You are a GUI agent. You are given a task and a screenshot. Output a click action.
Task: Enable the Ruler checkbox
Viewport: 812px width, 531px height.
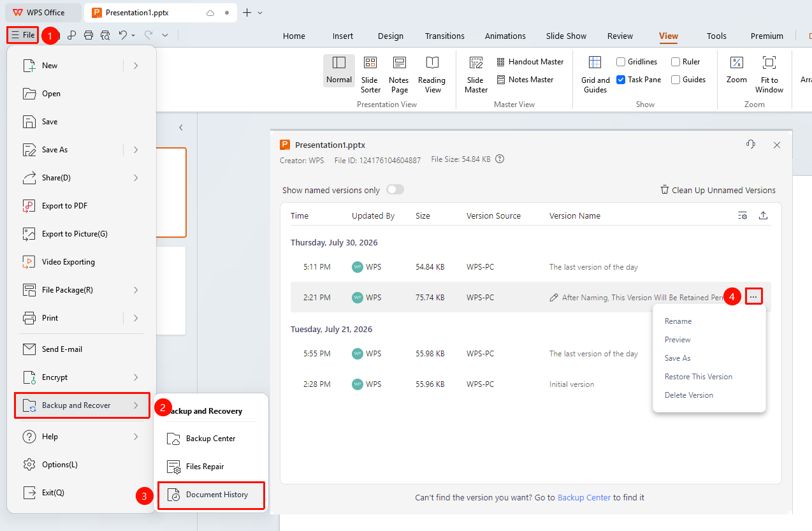pyautogui.click(x=676, y=62)
